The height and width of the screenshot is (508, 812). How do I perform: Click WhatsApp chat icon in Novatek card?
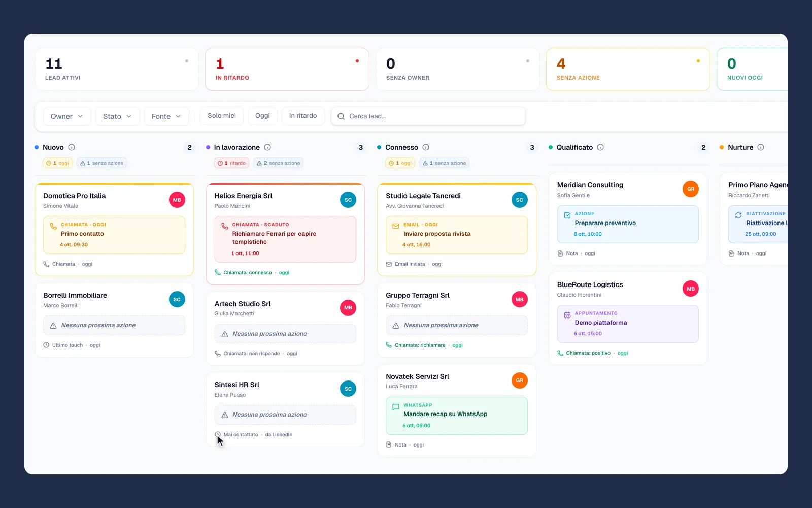tap(396, 407)
